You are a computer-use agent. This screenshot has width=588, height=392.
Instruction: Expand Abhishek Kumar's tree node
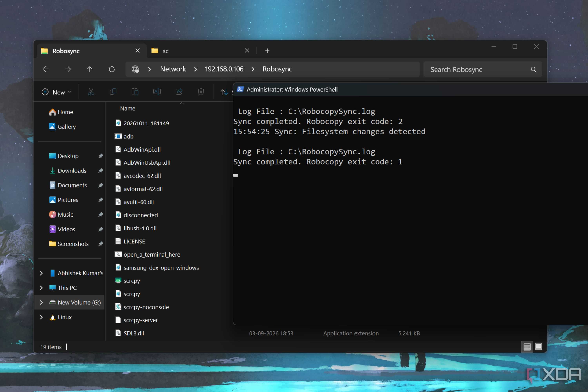[41, 273]
